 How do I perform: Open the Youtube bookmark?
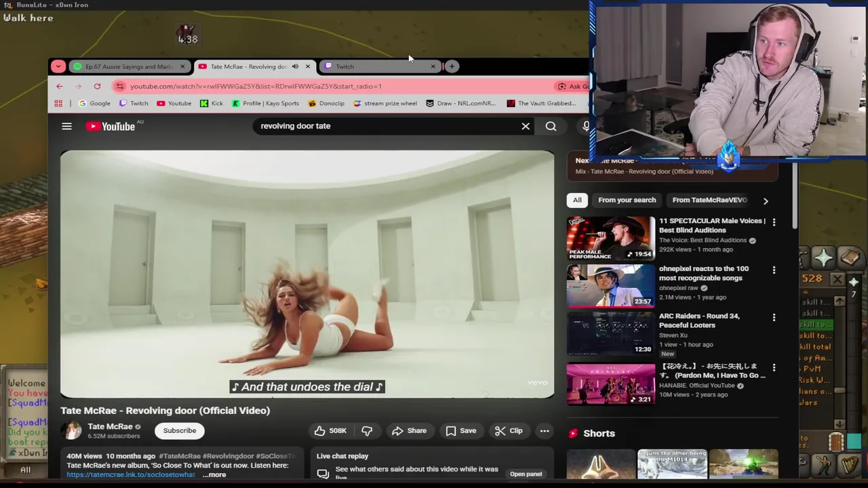pyautogui.click(x=174, y=104)
